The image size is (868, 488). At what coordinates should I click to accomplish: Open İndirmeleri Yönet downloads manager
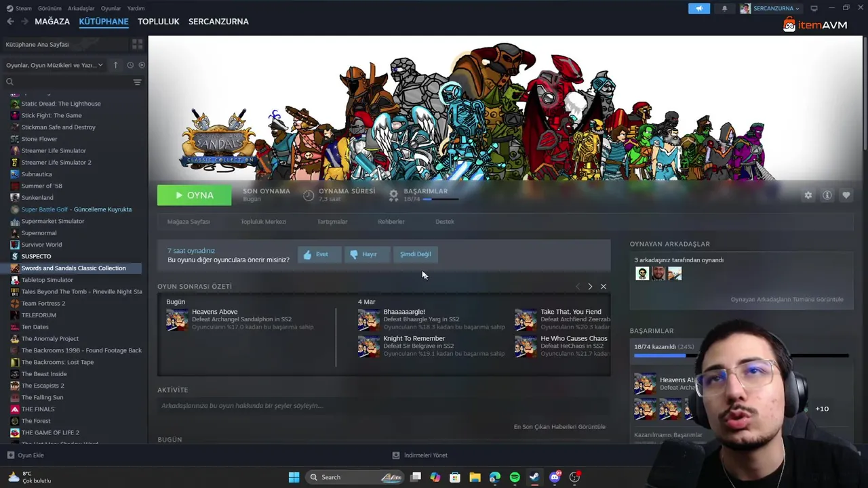tap(420, 455)
